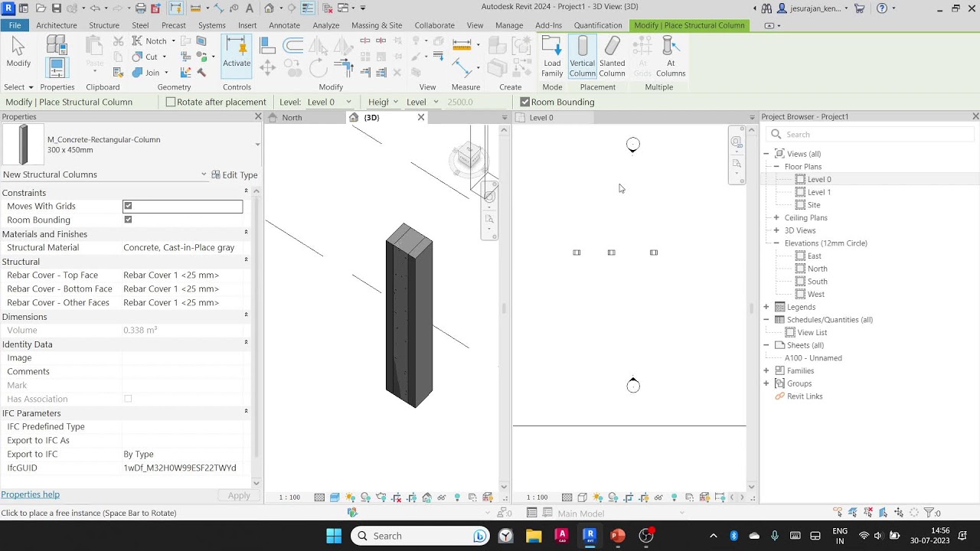The width and height of the screenshot is (980, 551).
Task: Click the 1 : 100 scale in 3D view
Action: tap(289, 497)
